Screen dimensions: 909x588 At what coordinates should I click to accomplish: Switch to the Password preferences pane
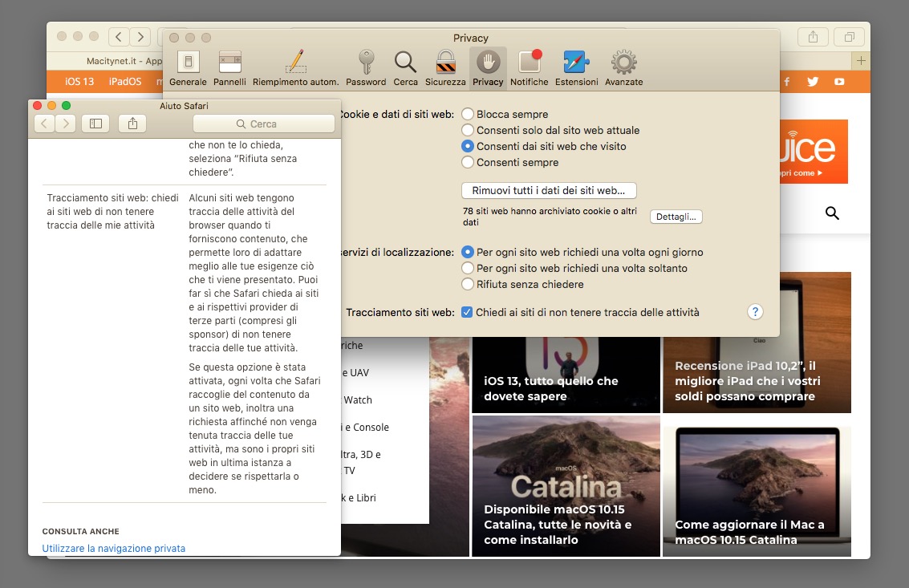click(x=366, y=66)
